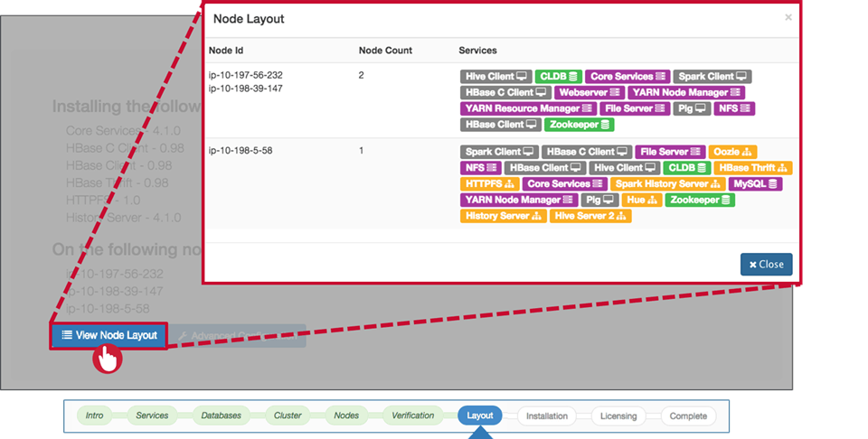Click Core Services badge in ip-10-198-5-58 row
The width and height of the screenshot is (868, 439).
click(564, 183)
